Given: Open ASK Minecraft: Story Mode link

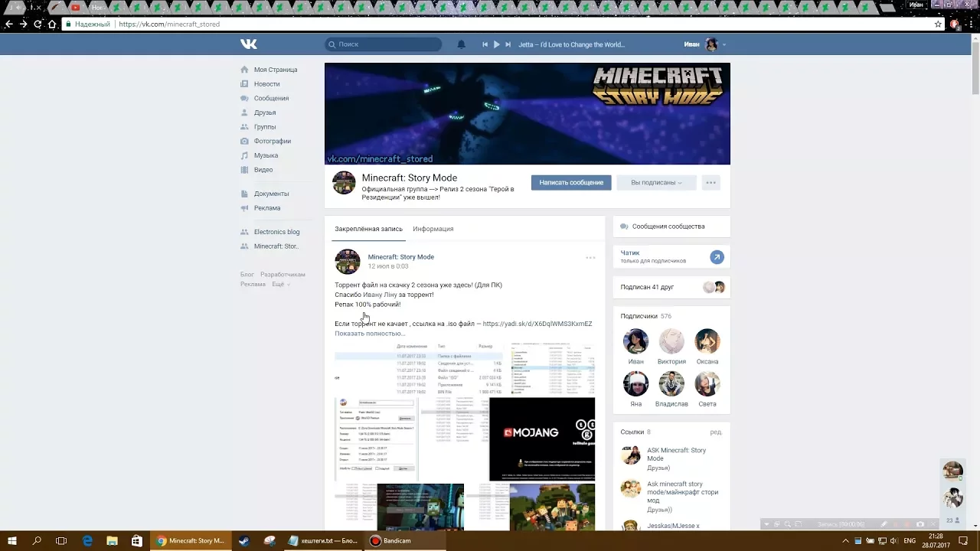Looking at the screenshot, I should pyautogui.click(x=676, y=455).
